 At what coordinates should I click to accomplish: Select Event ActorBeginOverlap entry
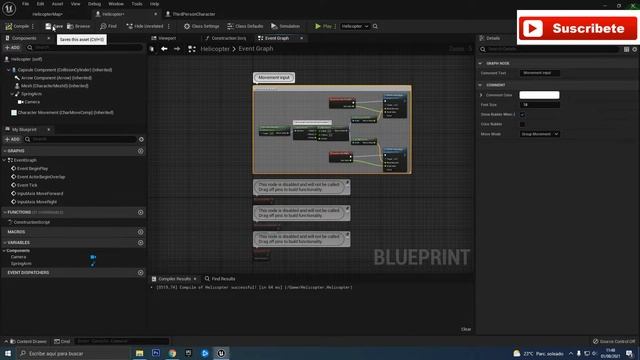(41, 177)
